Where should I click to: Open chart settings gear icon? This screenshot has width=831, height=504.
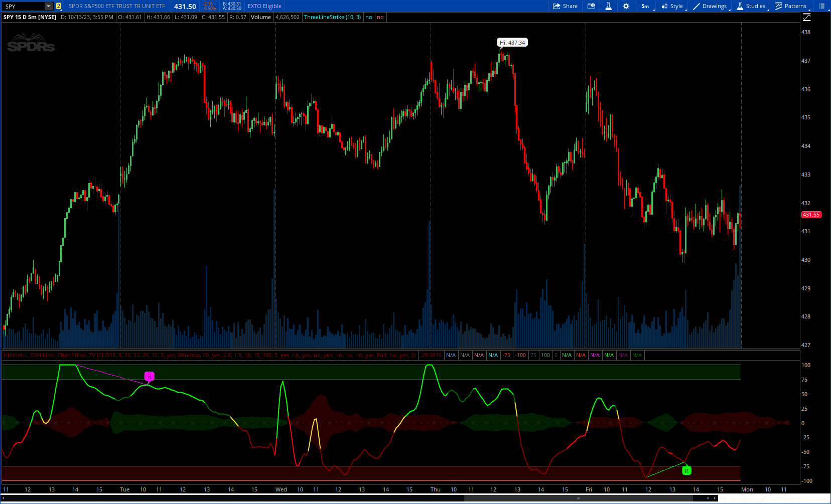pyautogui.click(x=626, y=6)
